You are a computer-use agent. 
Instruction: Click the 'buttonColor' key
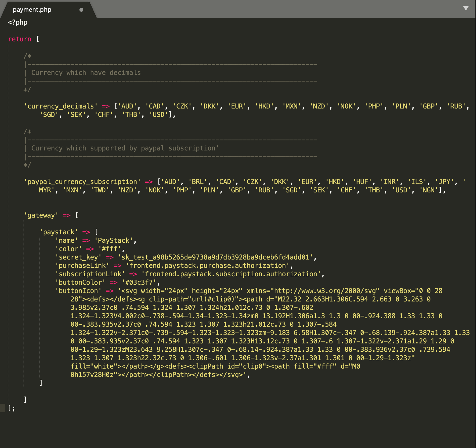80,282
